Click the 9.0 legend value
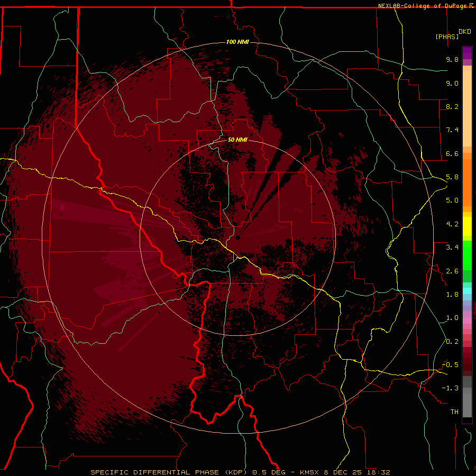The image size is (476, 476). click(x=452, y=83)
